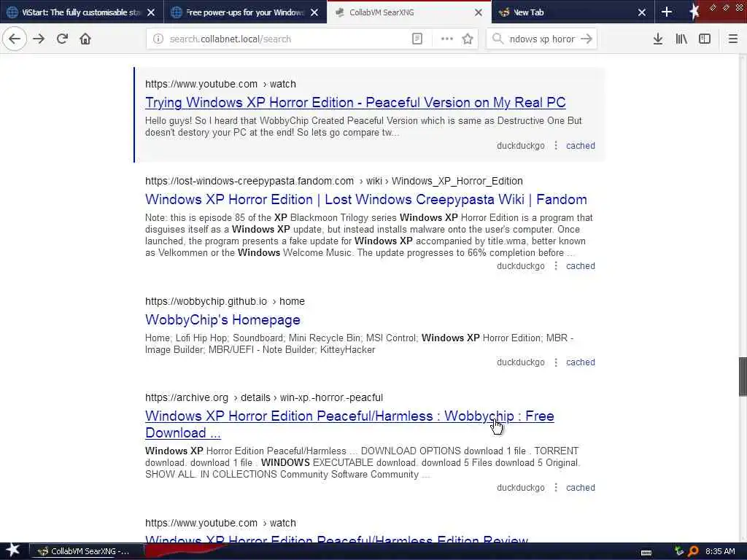The width and height of the screenshot is (747, 560).
Task: Expand options dots for archive.org result
Action: tap(555, 488)
